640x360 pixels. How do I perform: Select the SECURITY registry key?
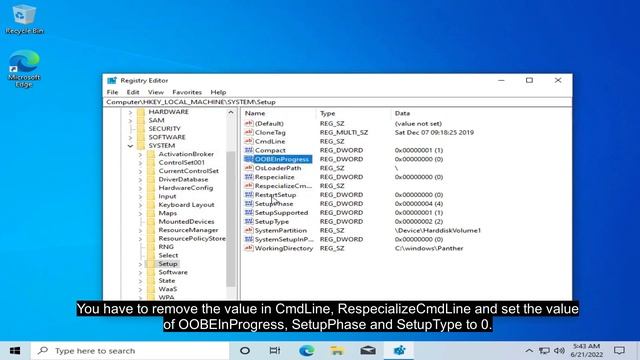164,129
